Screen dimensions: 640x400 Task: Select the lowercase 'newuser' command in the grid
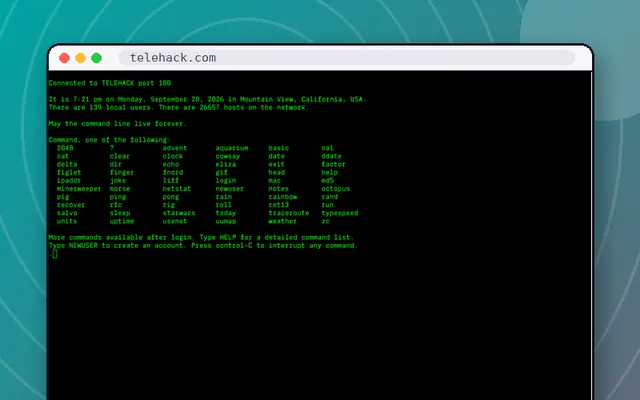pyautogui.click(x=230, y=189)
